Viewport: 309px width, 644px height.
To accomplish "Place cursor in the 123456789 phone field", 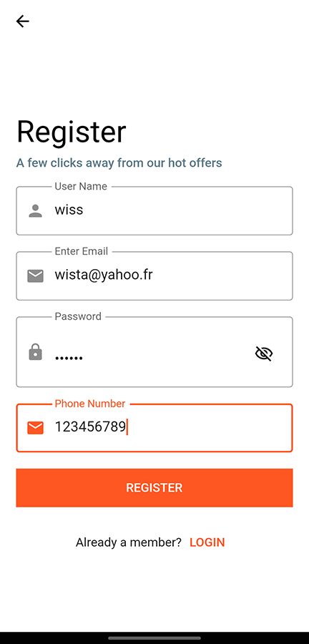I will (154, 428).
